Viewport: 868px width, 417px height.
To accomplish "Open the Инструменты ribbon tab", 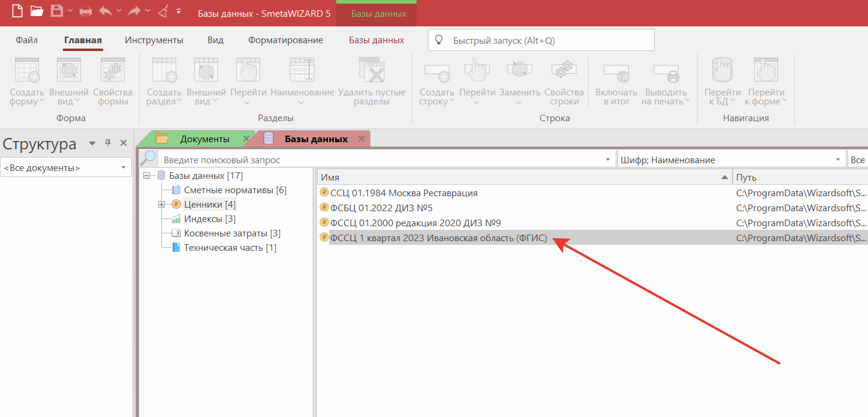I will (x=154, y=40).
